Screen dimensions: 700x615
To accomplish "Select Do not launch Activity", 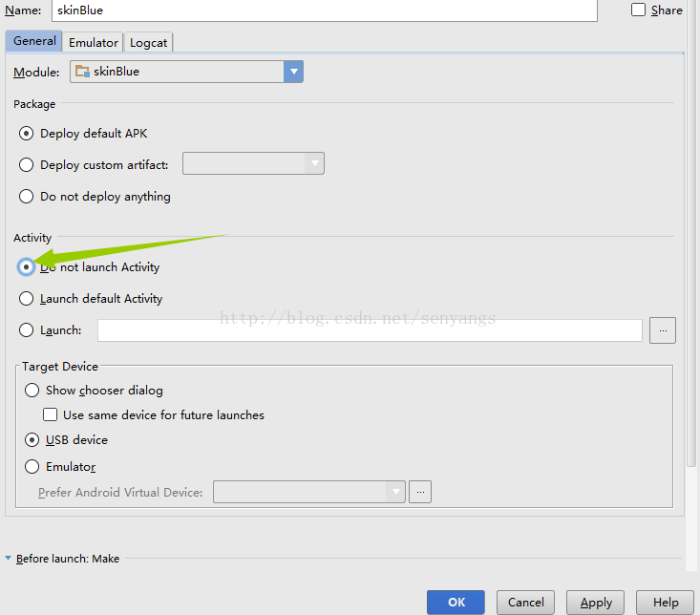I will tap(27, 266).
